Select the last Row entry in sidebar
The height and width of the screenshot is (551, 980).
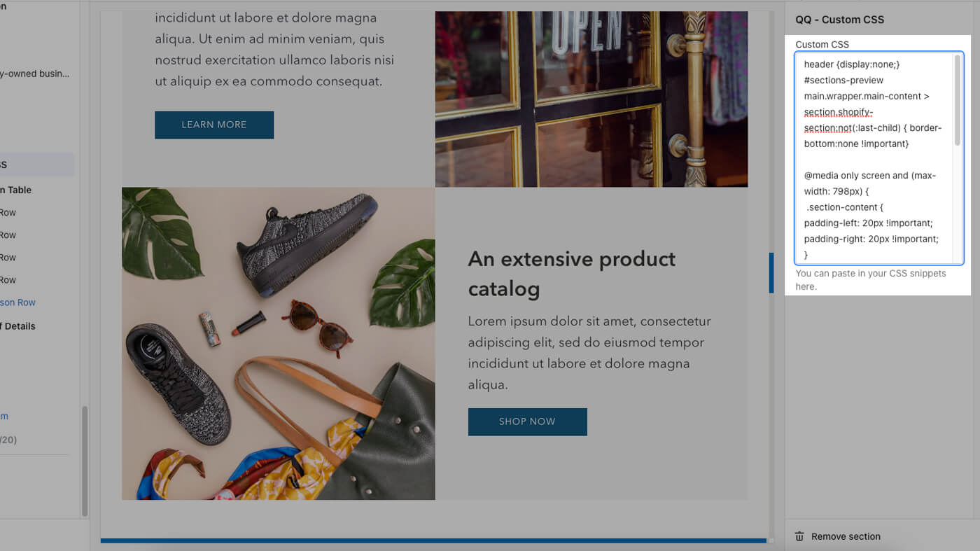tap(9, 279)
